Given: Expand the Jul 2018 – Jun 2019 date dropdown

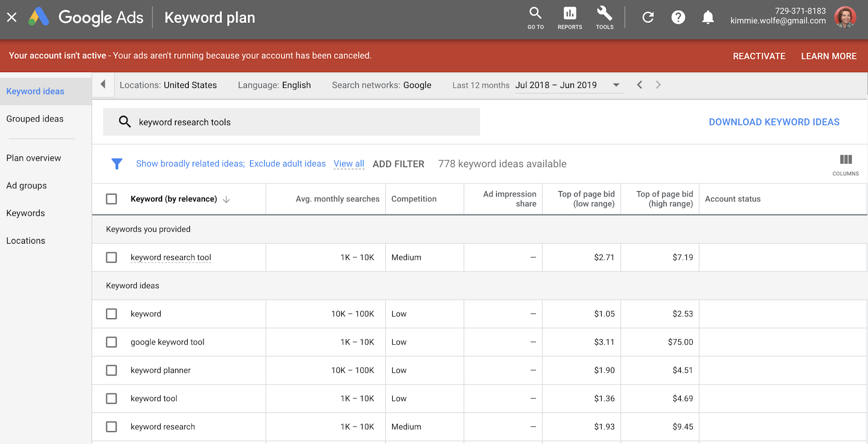Looking at the screenshot, I should pyautogui.click(x=616, y=85).
